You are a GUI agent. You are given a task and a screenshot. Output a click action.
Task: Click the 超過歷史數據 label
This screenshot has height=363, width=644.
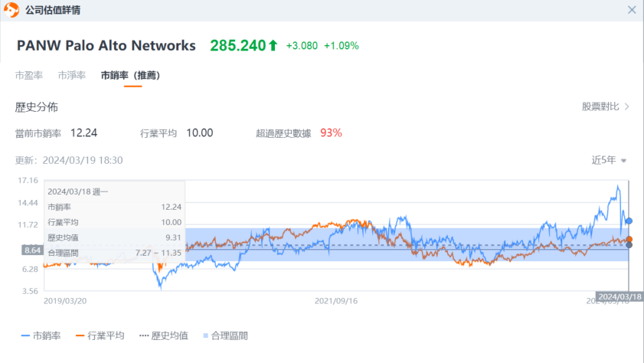[283, 133]
